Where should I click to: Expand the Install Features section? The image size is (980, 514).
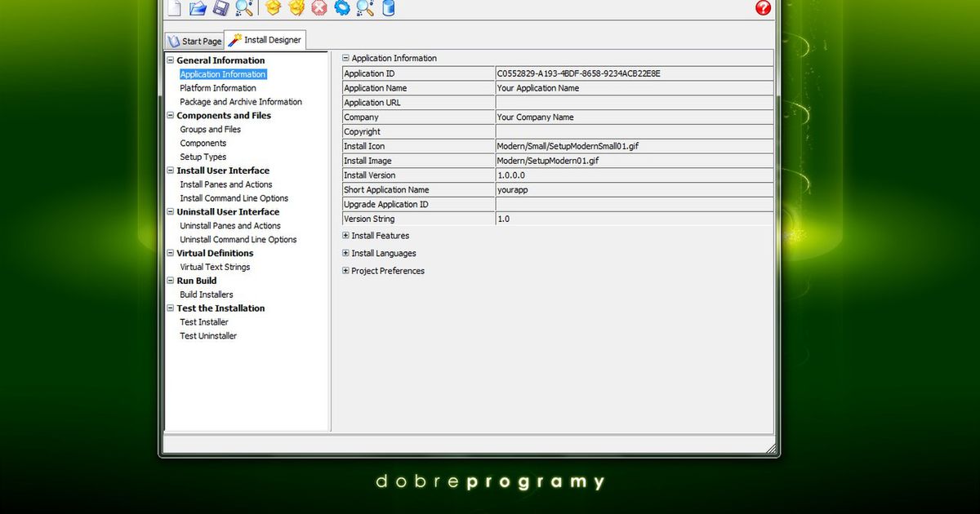coord(345,235)
